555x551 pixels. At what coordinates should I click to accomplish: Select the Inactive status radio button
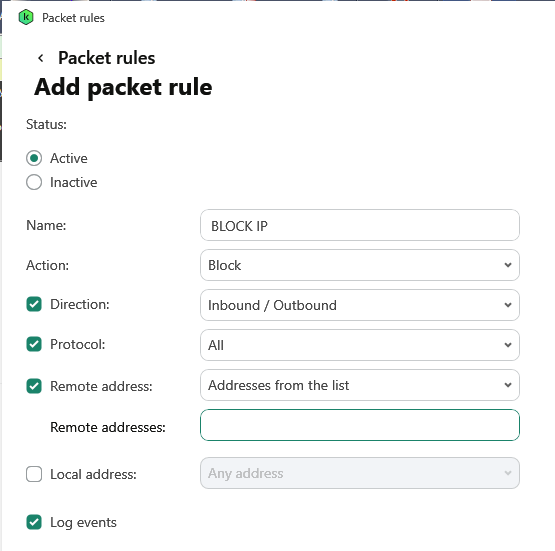(x=34, y=182)
